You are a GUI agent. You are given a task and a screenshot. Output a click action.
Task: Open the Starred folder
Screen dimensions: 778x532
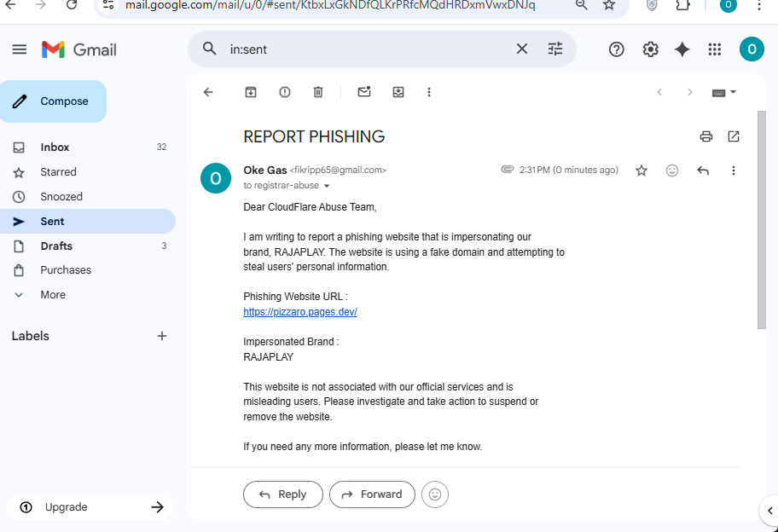click(88, 172)
